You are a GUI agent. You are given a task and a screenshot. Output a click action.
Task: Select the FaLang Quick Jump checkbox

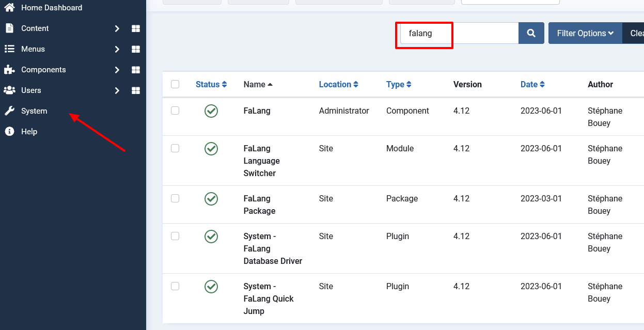click(x=175, y=286)
